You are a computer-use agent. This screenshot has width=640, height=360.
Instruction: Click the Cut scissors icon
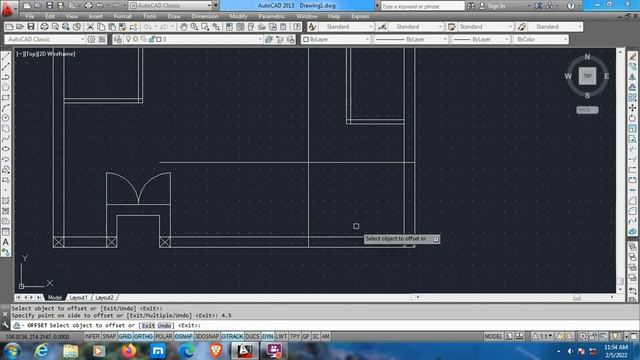coord(90,27)
